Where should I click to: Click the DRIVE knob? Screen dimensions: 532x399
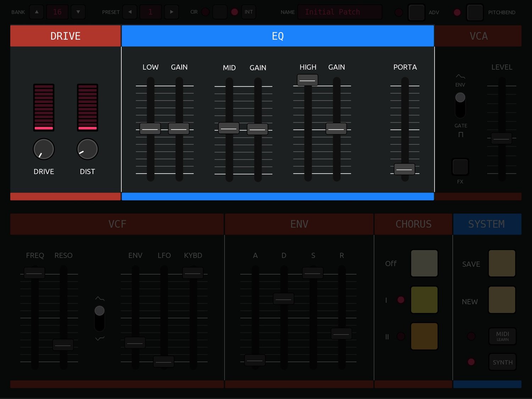coord(44,149)
